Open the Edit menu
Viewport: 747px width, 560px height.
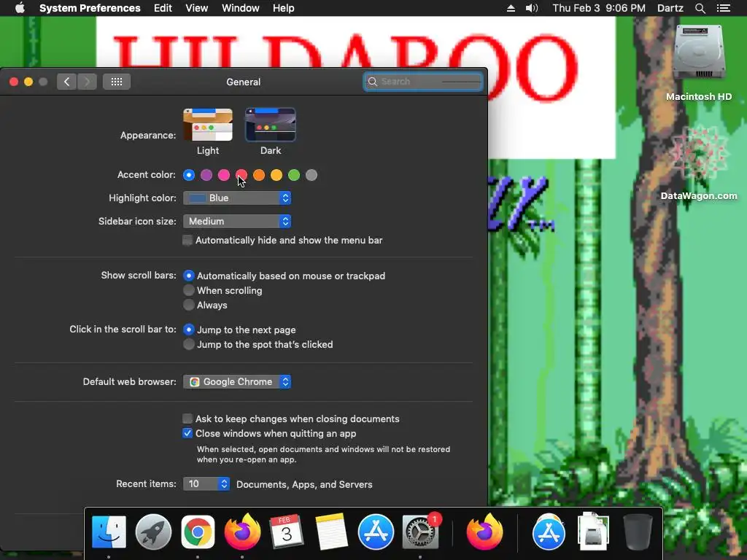pyautogui.click(x=163, y=8)
